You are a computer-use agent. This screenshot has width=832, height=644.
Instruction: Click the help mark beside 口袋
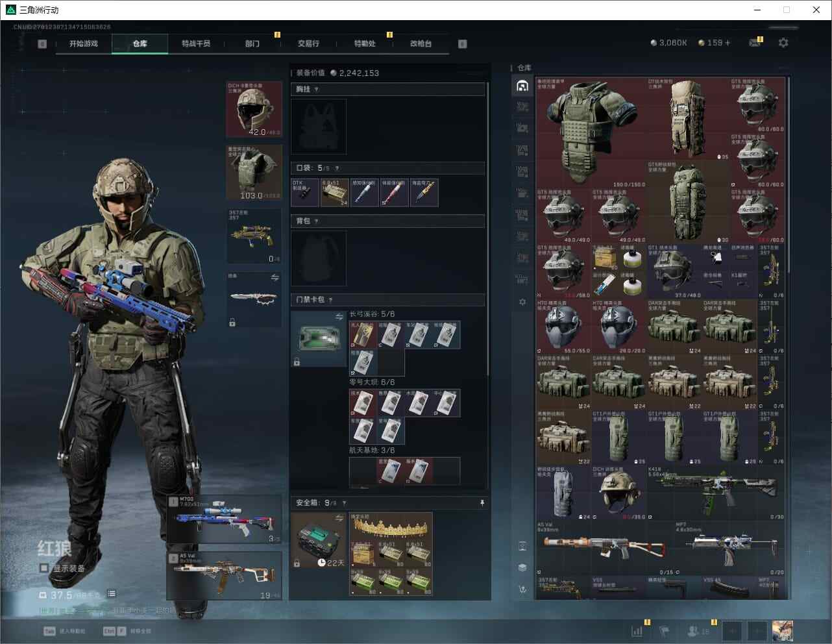337,168
